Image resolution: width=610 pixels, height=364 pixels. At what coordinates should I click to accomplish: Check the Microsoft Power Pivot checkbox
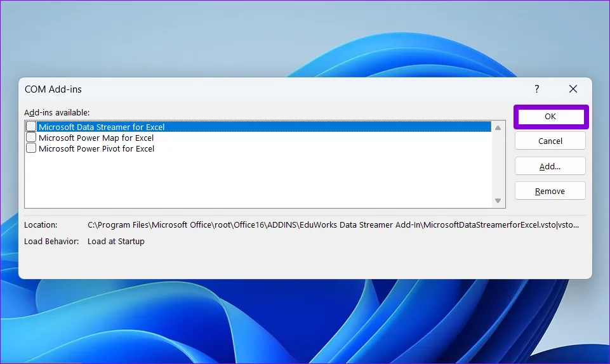31,148
